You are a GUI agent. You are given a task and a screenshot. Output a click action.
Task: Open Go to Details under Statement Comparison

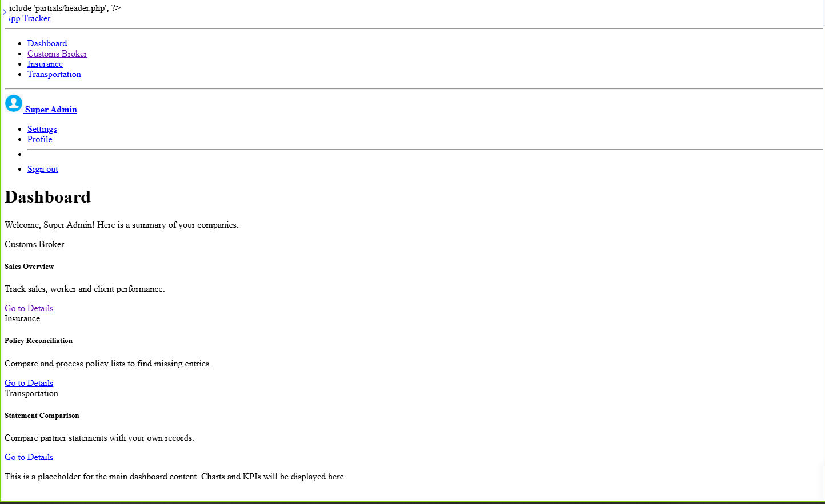coord(29,457)
